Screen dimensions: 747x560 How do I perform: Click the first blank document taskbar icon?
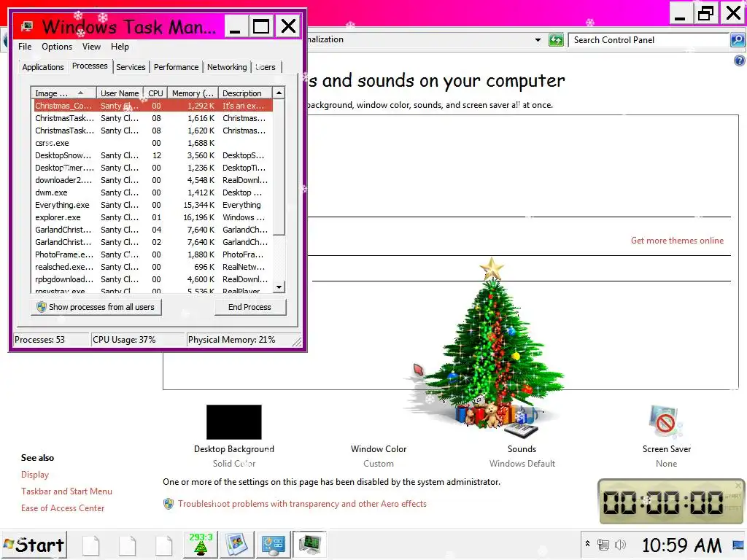(x=91, y=545)
